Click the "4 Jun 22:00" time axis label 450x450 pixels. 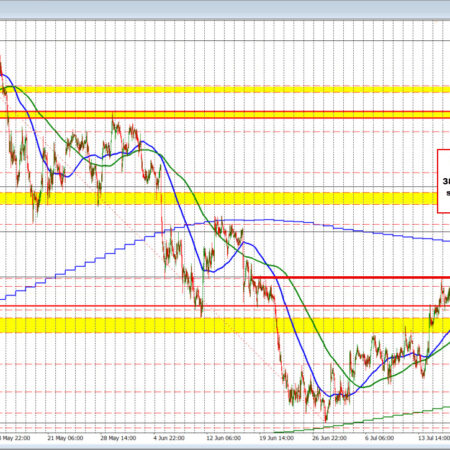(x=169, y=438)
